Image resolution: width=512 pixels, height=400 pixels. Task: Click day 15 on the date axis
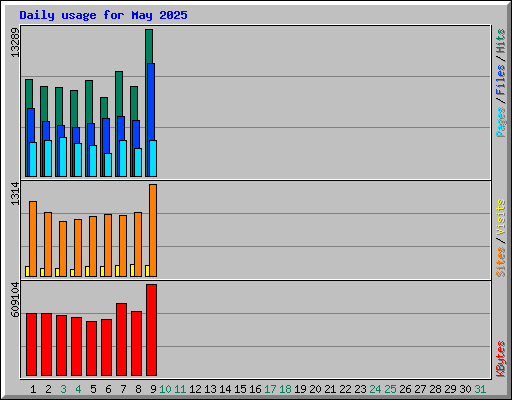point(240,389)
